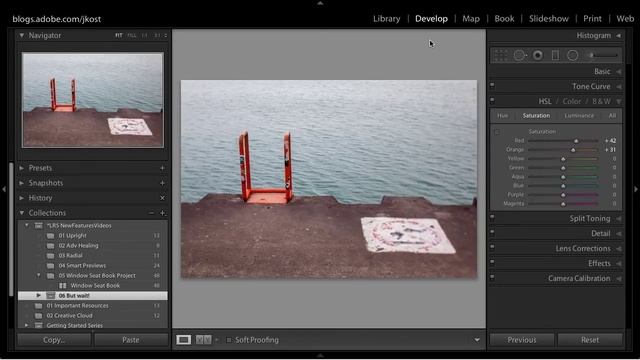Viewport: 640px width, 360px height.
Task: Switch to the Book module
Action: tap(504, 19)
